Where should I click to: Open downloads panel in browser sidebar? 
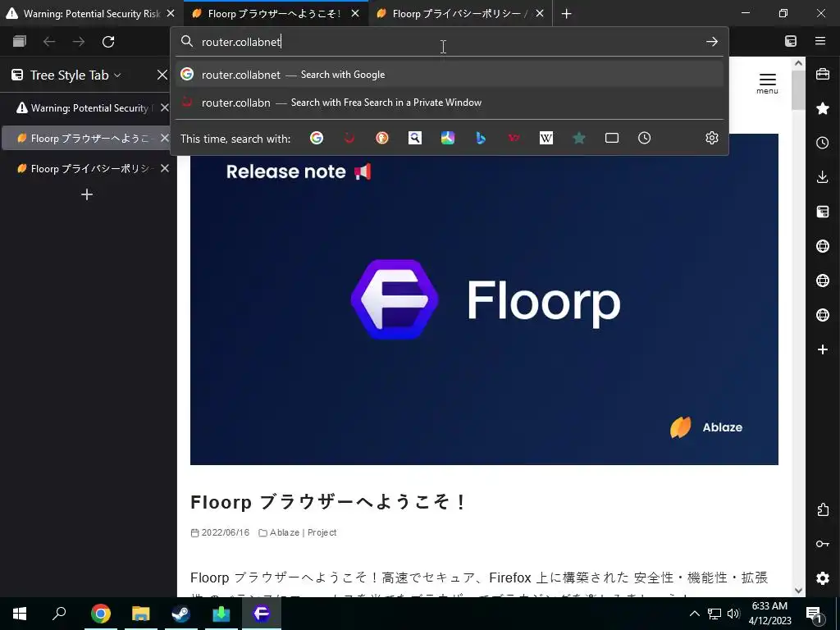823,177
